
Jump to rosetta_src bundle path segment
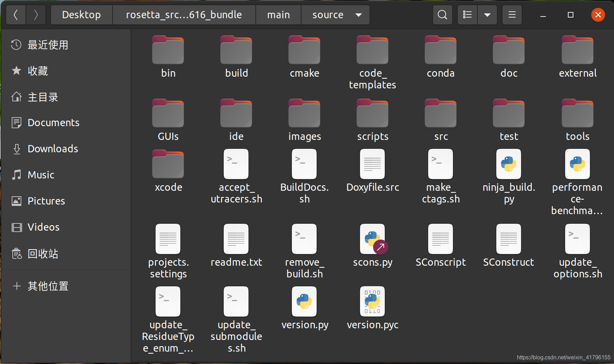[184, 15]
